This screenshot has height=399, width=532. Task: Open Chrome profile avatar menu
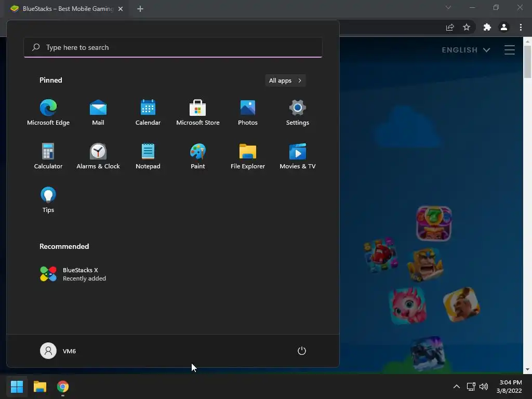pos(504,27)
